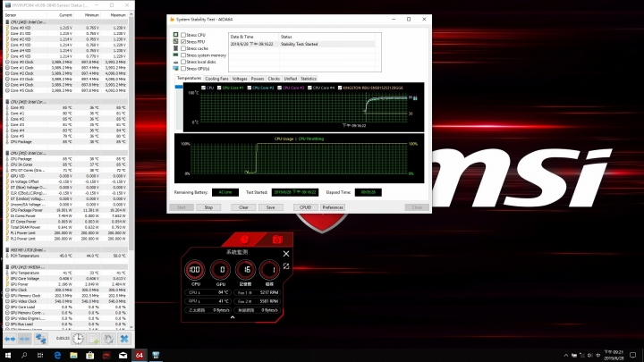This screenshot has width=644, height=362.
Task: Toggle CPU Core #2 graph checkbox
Action: tap(250, 88)
